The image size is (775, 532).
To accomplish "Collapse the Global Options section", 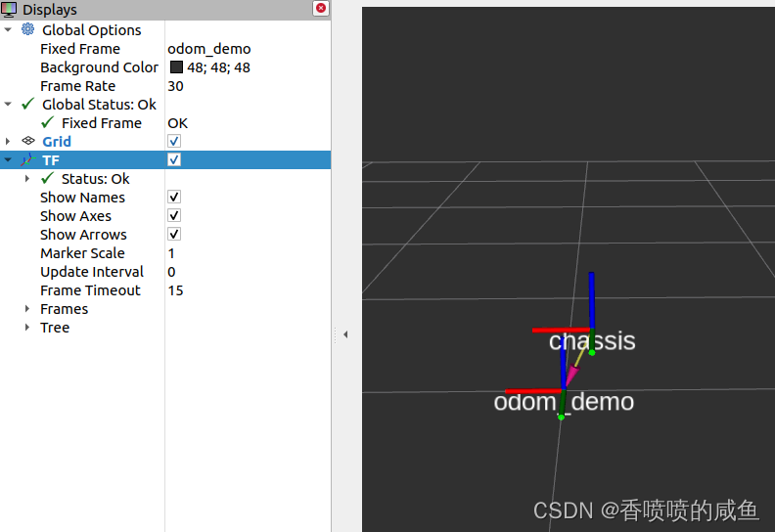I will (8, 29).
